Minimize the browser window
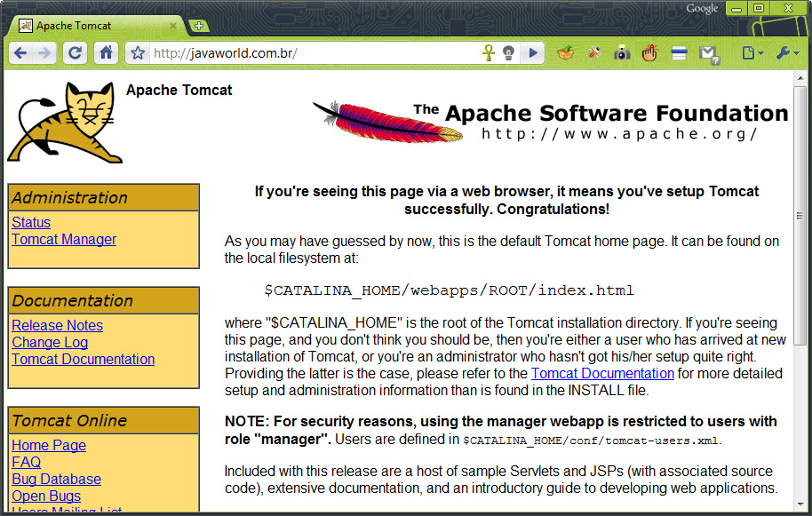Viewport: 812px width, 516px height. pyautogui.click(x=736, y=9)
